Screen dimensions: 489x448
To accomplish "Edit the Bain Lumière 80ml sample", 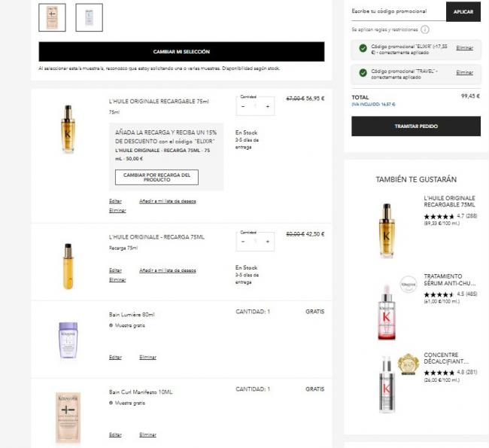I will (115, 358).
